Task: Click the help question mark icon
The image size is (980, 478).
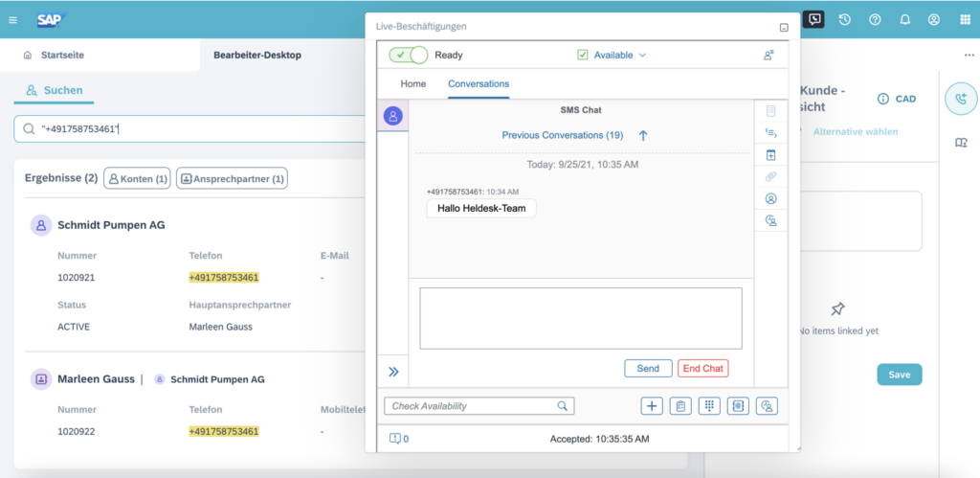Action: [x=875, y=19]
